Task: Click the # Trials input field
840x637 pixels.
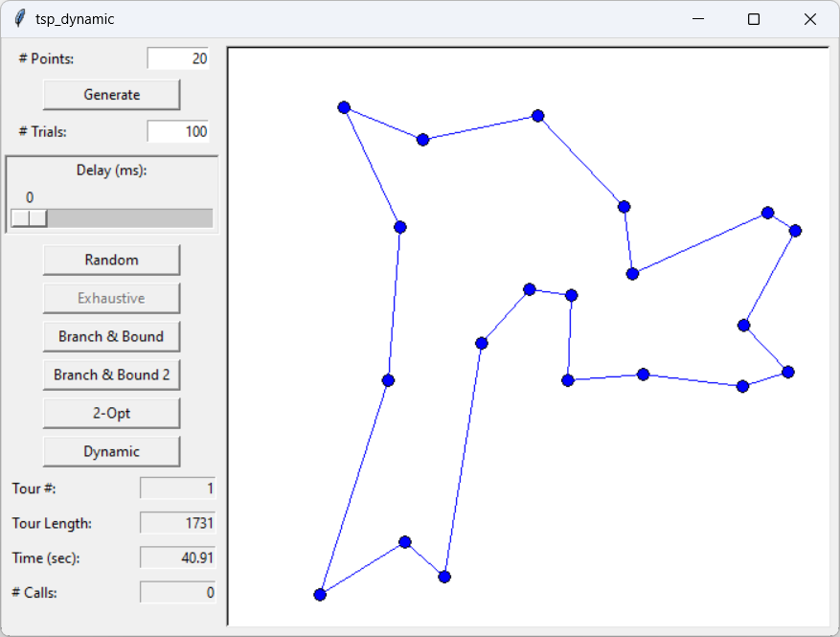Action: pos(178,131)
